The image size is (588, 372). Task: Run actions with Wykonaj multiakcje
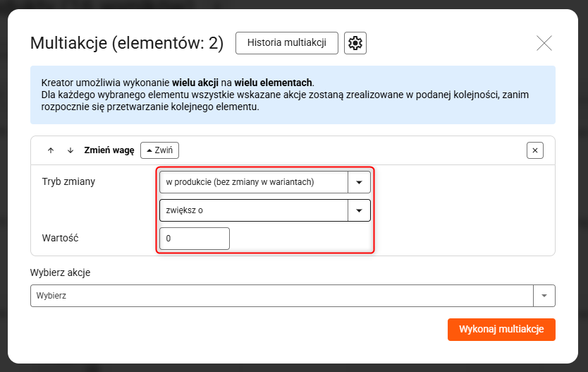click(501, 330)
